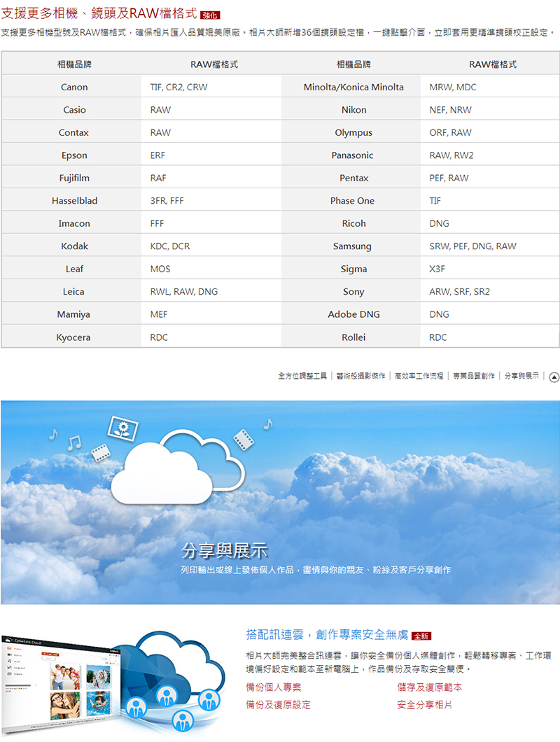Select the Nikon brand cell
The height and width of the screenshot is (742, 560).
[351, 110]
